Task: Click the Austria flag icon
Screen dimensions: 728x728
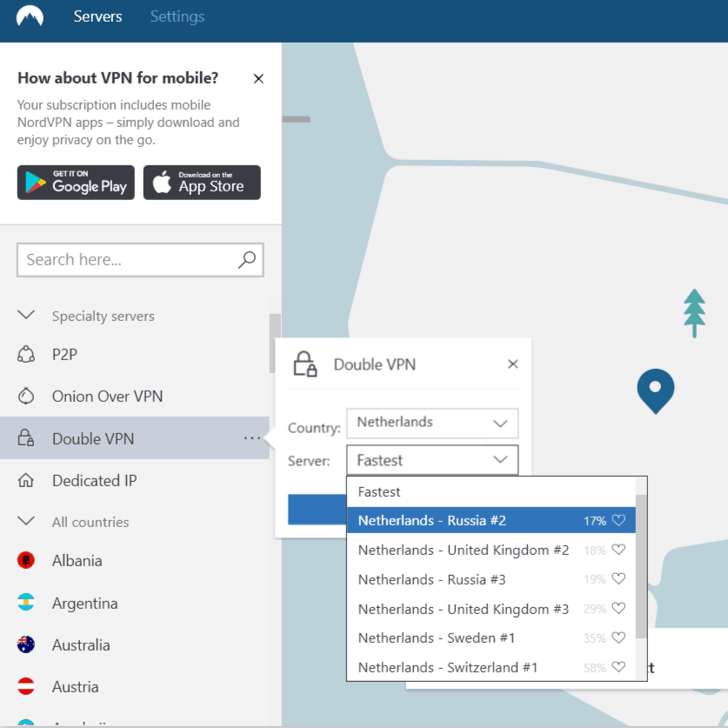Action: [26, 686]
